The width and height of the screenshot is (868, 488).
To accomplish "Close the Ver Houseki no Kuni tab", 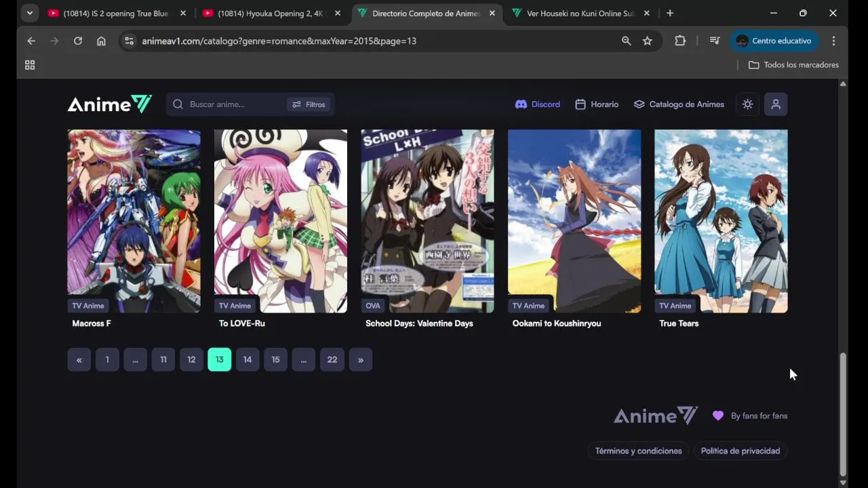I will pos(647,14).
